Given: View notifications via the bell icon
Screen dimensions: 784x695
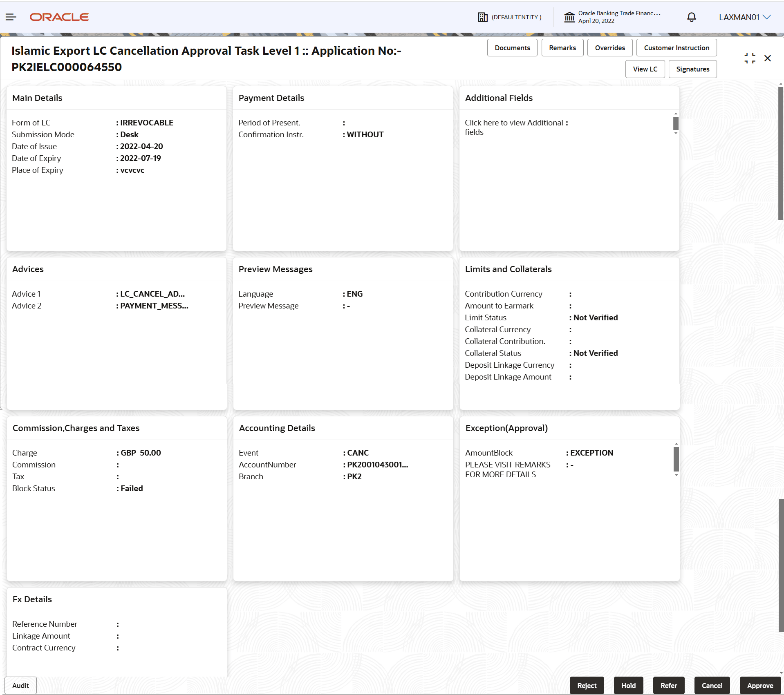Looking at the screenshot, I should coord(691,17).
